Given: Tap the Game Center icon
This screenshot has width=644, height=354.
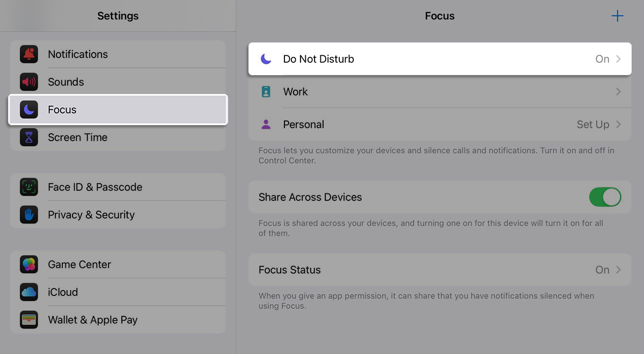Looking at the screenshot, I should click(29, 264).
